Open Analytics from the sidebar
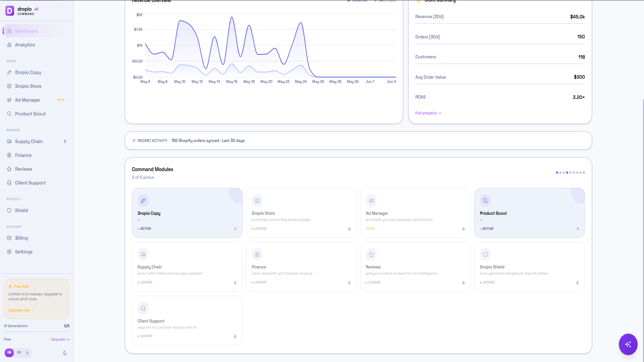 click(36, 45)
